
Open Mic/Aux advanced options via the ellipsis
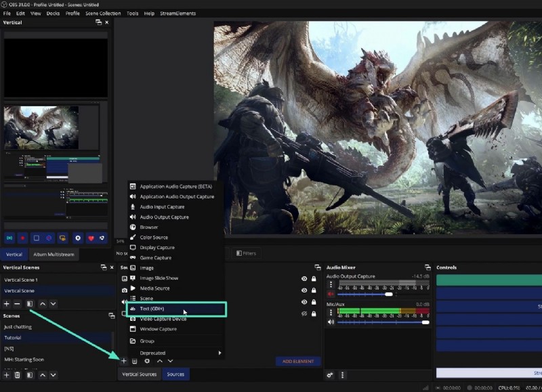[x=331, y=312]
